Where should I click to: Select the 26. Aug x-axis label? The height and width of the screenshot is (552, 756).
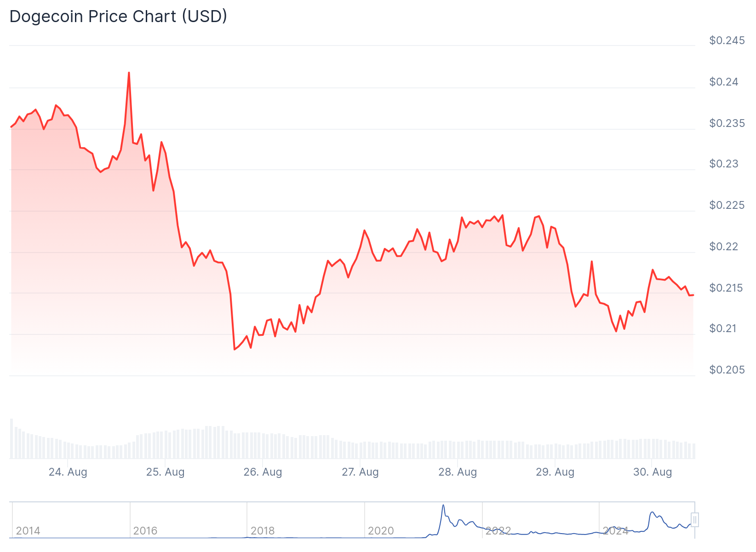tap(263, 472)
